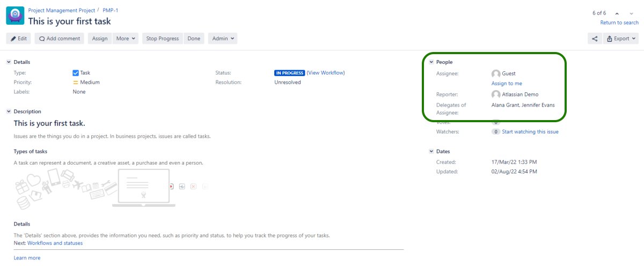Click Unresolved resolution value

pyautogui.click(x=288, y=83)
